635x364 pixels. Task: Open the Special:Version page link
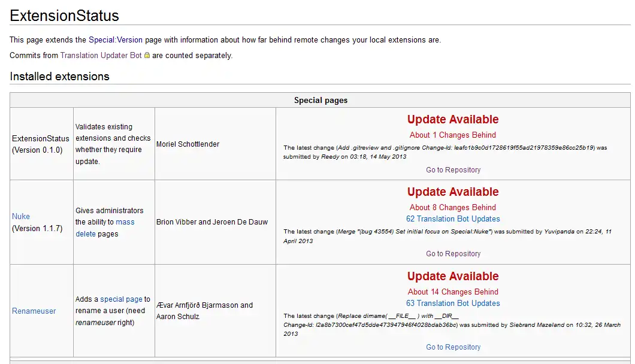coord(116,40)
